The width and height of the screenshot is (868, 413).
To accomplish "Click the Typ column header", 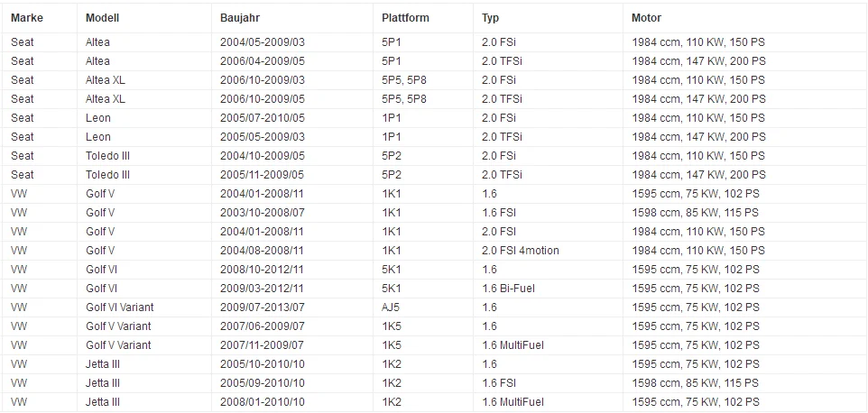I will tap(491, 18).
